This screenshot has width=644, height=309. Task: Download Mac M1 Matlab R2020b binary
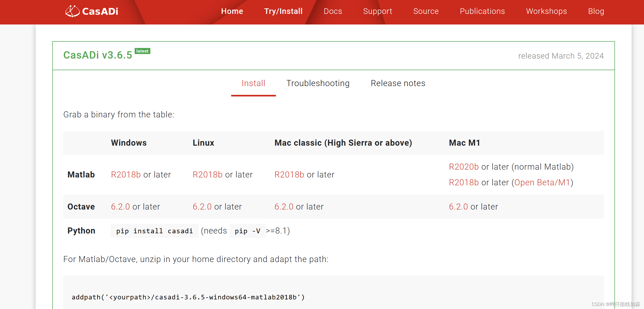click(464, 167)
